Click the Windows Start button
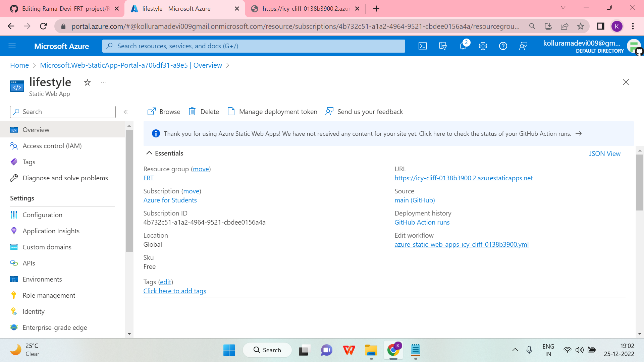The image size is (644, 362). pyautogui.click(x=229, y=350)
